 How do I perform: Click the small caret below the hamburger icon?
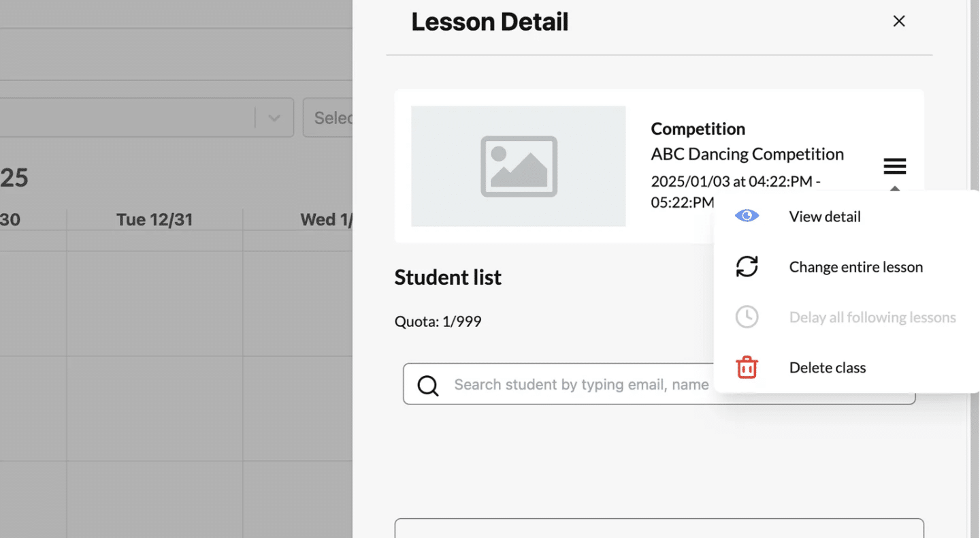(x=894, y=189)
